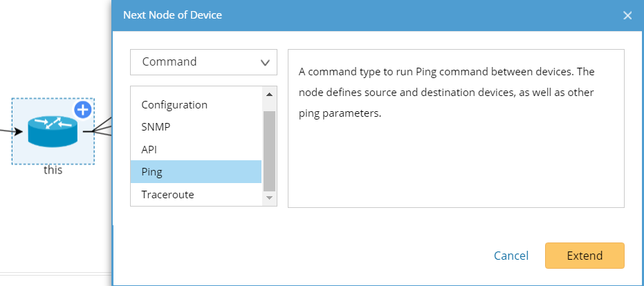Image resolution: width=644 pixels, height=286 pixels.
Task: Choose API from the command list
Action: click(x=150, y=149)
